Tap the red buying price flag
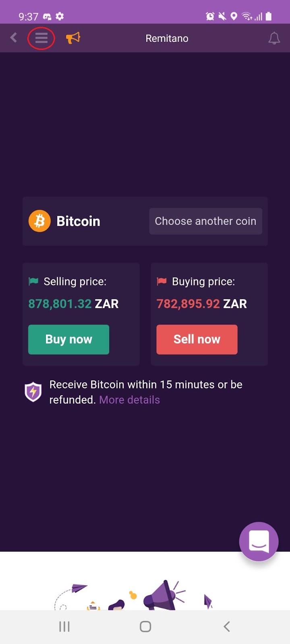 coord(162,281)
